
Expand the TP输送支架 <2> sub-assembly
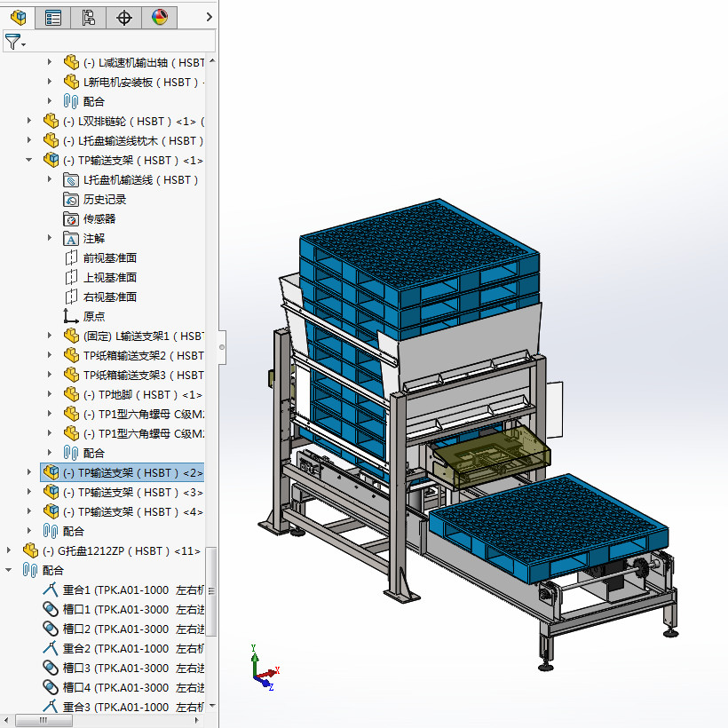point(29,472)
